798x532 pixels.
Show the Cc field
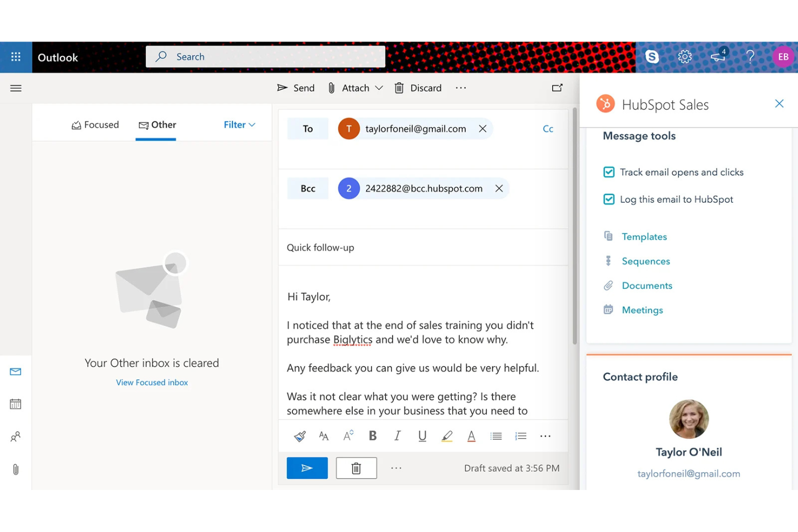click(x=548, y=129)
